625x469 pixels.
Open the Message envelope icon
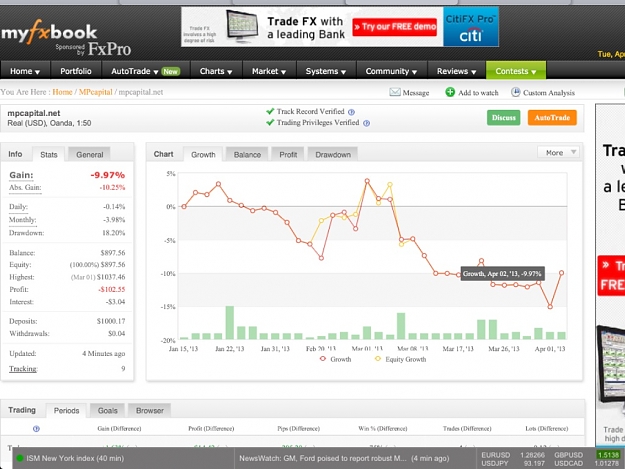[x=395, y=92]
